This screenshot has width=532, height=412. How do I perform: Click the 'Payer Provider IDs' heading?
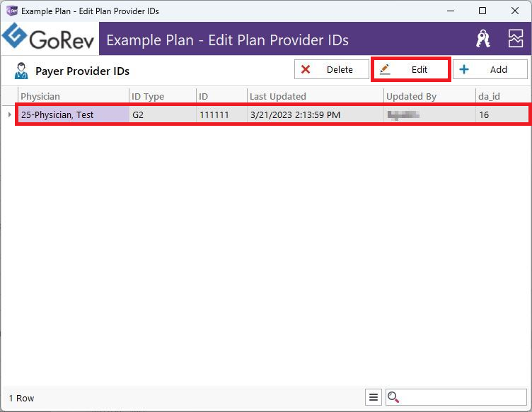[83, 71]
